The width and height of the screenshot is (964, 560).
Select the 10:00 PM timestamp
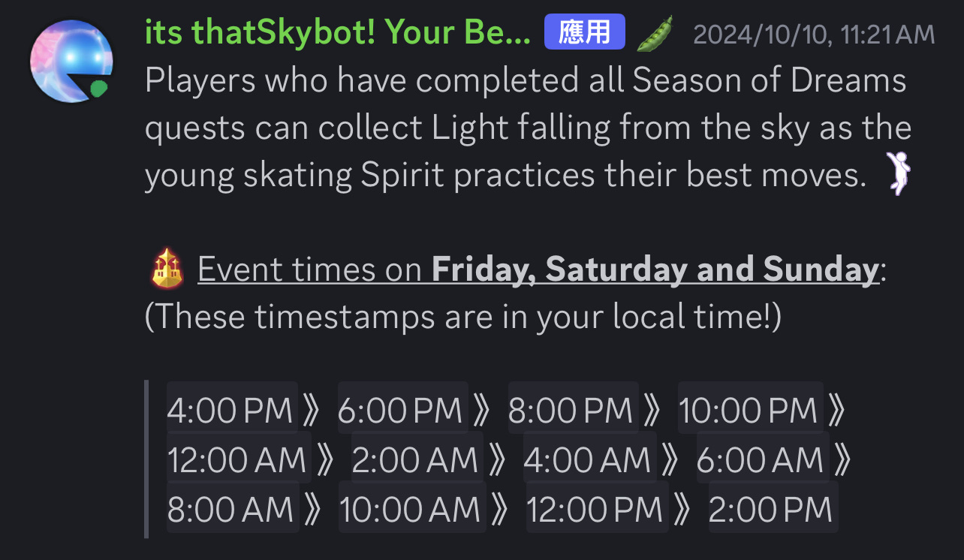coord(750,409)
